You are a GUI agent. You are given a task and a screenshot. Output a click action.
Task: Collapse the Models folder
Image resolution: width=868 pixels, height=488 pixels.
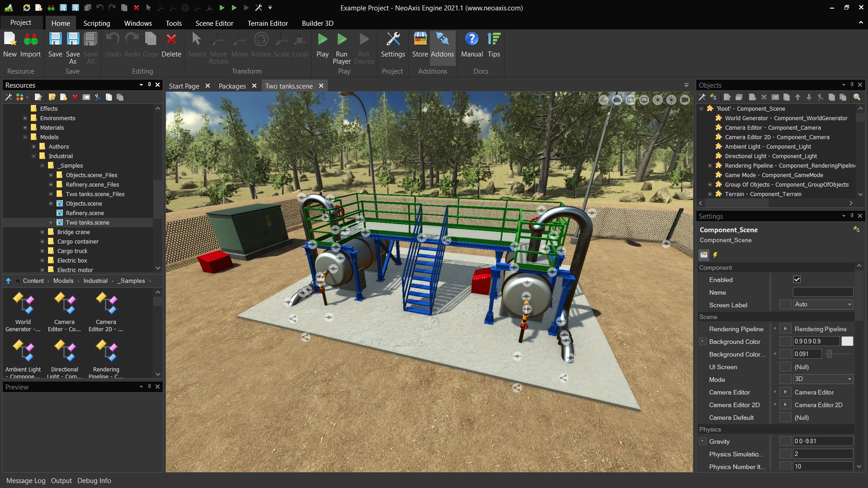click(x=25, y=137)
